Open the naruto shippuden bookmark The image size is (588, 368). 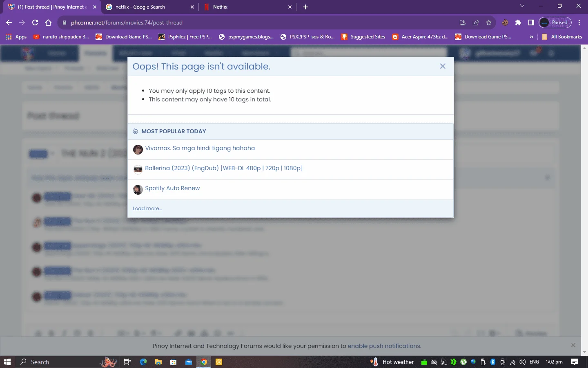tap(61, 37)
